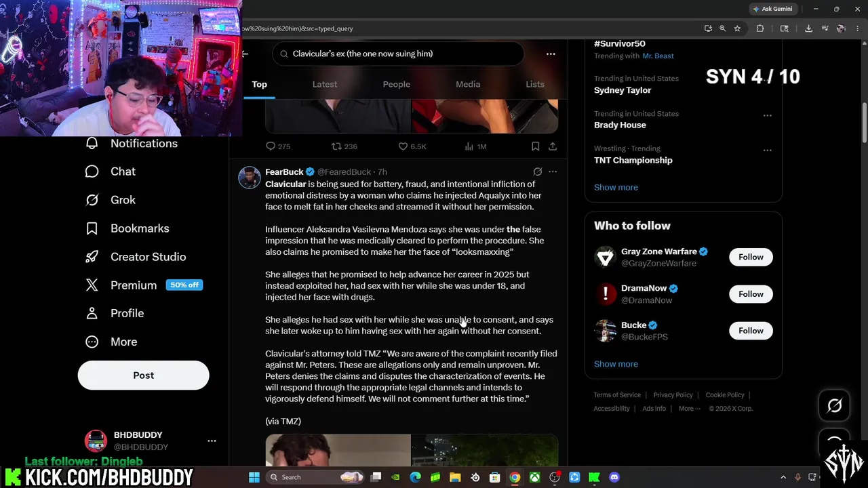The width and height of the screenshot is (868, 488).
Task: Open TNT Championship trend options menu
Action: click(767, 150)
